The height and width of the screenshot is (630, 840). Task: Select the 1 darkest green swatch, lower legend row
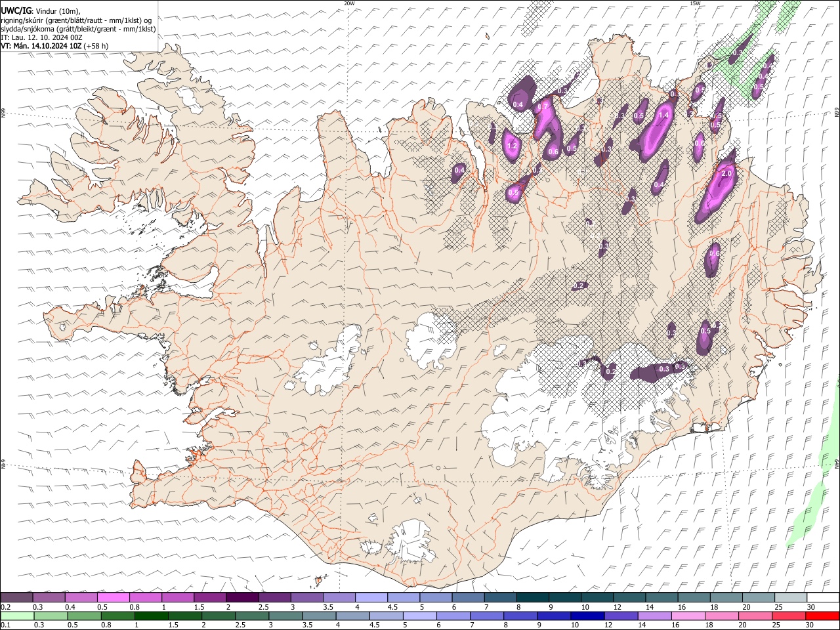coord(151,616)
